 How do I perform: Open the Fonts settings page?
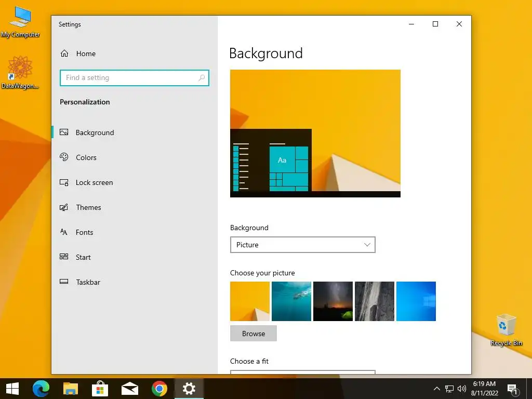click(x=85, y=232)
